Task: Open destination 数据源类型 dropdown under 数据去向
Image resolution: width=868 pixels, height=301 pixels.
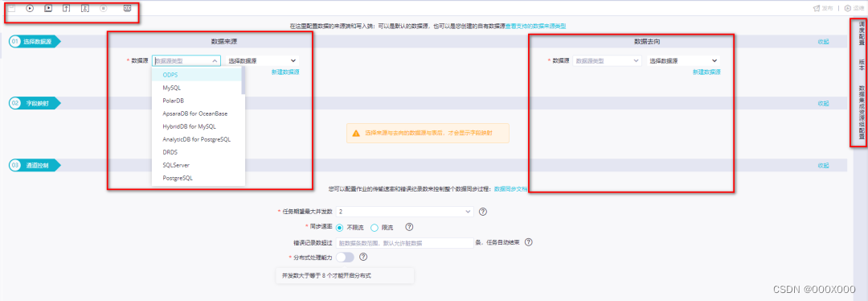Action: [x=608, y=61]
